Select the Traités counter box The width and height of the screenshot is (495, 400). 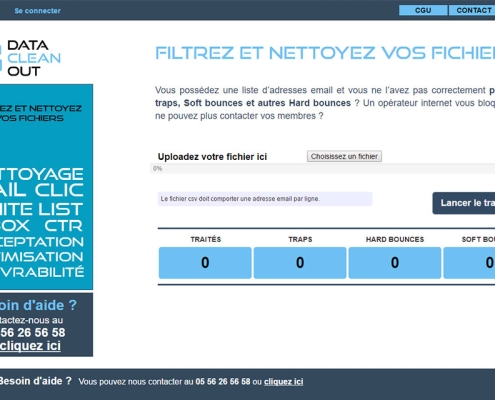205,263
